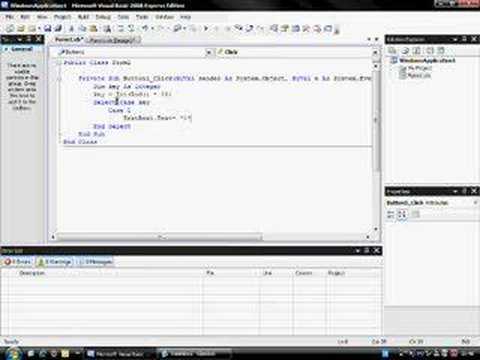Toggle the 0 Messages filter button
The height and width of the screenshot is (360, 480).
[95, 262]
